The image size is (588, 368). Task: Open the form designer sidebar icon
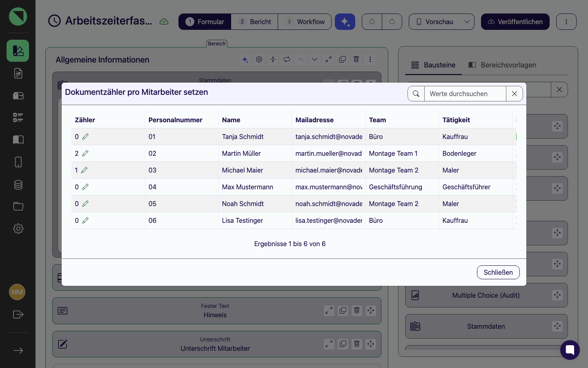point(18,51)
